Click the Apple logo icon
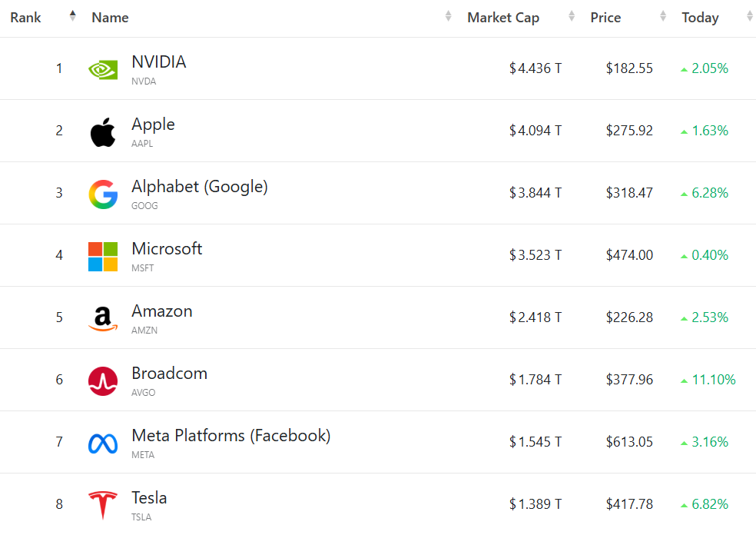 (x=103, y=132)
